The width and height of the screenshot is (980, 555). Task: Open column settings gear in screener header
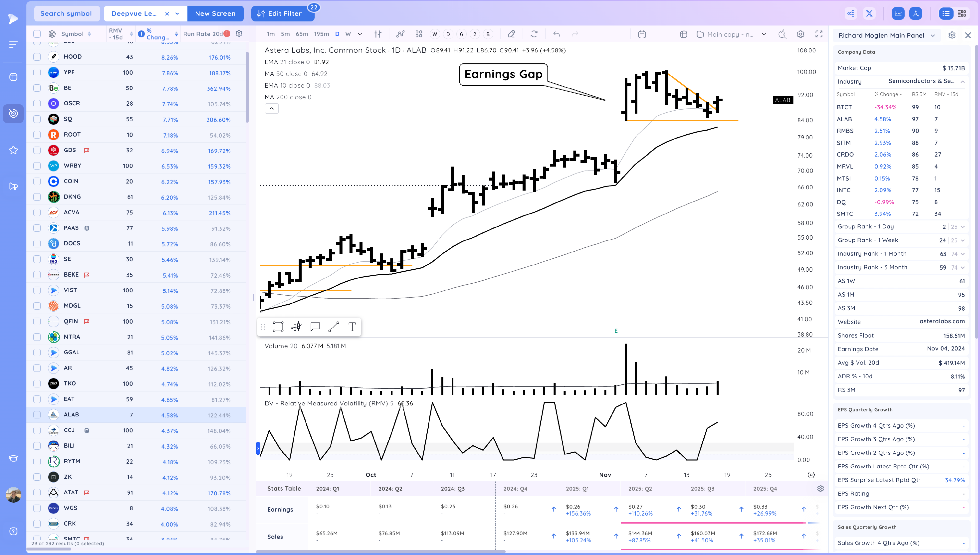(239, 34)
